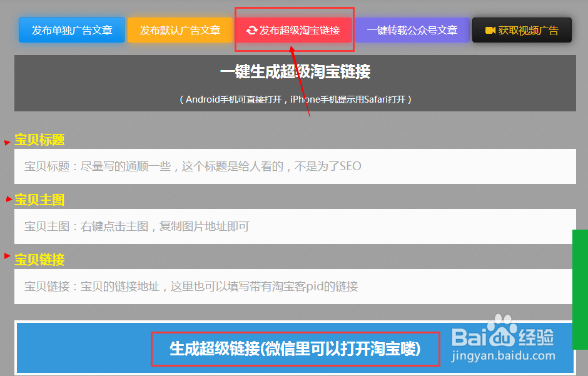Click the Android/iPhone Safari hint text

(x=295, y=99)
